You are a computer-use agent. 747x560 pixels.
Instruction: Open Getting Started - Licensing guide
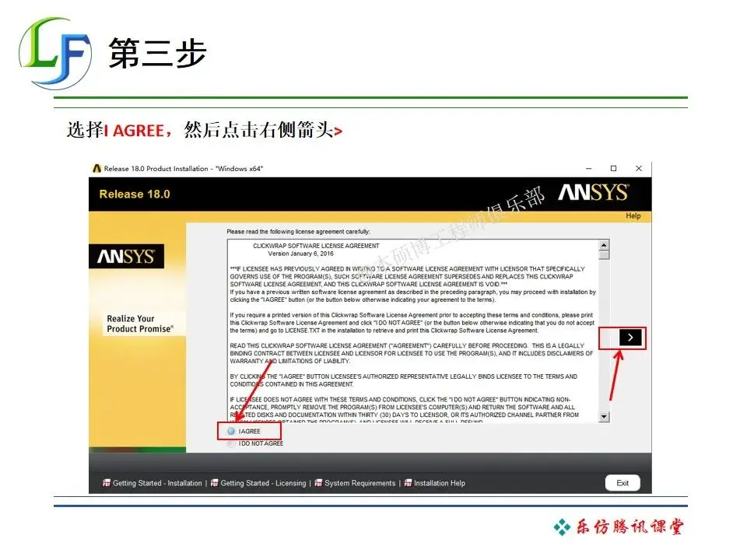(263, 483)
